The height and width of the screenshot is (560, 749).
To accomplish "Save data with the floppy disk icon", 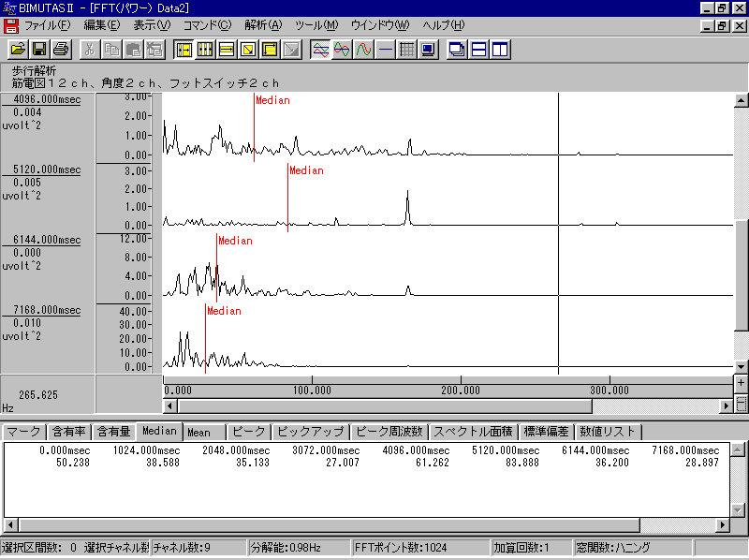I will [x=39, y=49].
